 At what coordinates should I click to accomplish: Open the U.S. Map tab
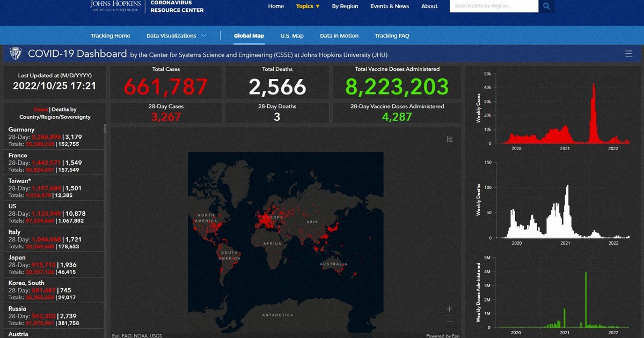tap(291, 36)
